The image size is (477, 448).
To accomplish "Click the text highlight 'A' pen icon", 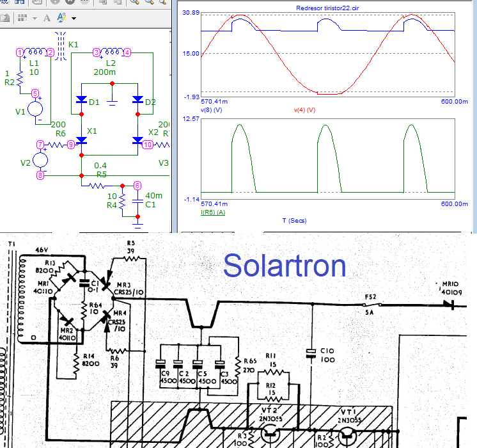I will point(62,18).
